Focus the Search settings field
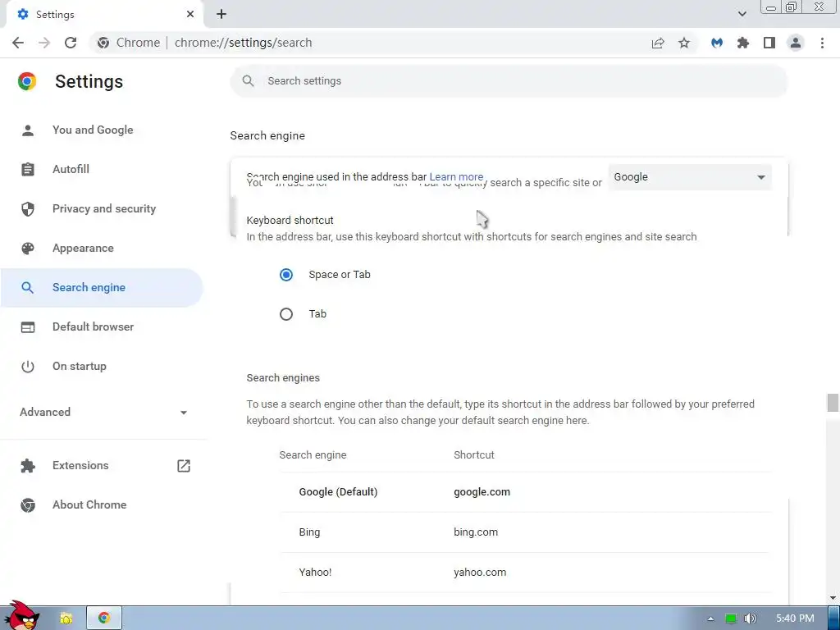Image resolution: width=840 pixels, height=630 pixels. click(509, 81)
